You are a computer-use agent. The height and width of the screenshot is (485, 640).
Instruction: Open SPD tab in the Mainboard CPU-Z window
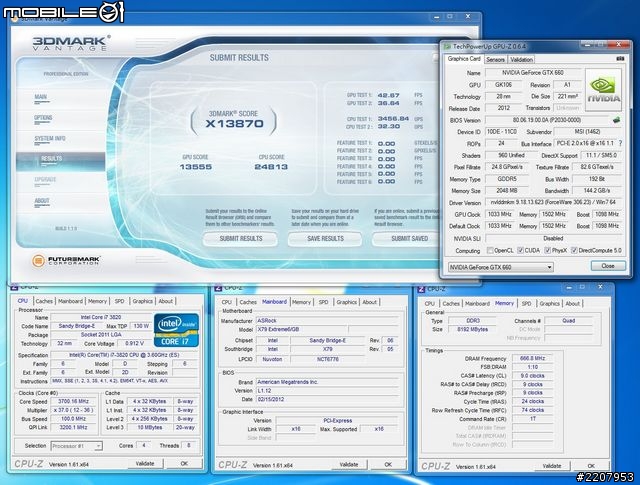(x=323, y=302)
